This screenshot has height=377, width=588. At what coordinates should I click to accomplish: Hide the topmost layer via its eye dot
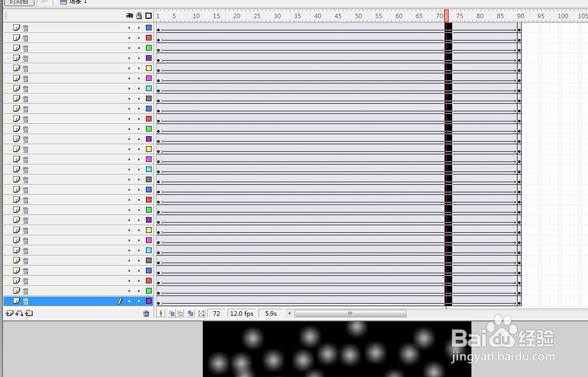pos(129,28)
